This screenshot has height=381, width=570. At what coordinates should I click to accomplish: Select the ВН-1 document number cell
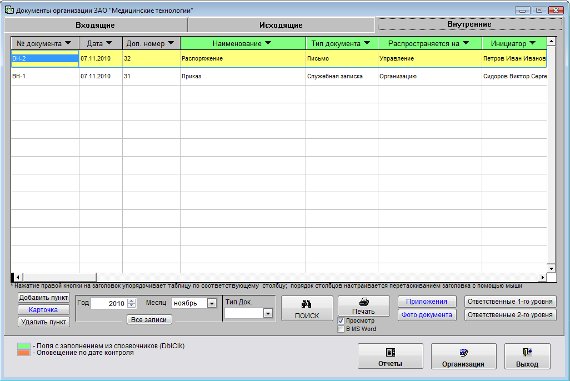pos(45,76)
